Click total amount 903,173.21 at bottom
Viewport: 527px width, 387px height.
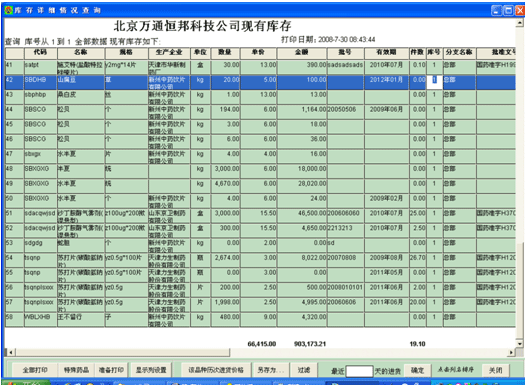coord(310,344)
